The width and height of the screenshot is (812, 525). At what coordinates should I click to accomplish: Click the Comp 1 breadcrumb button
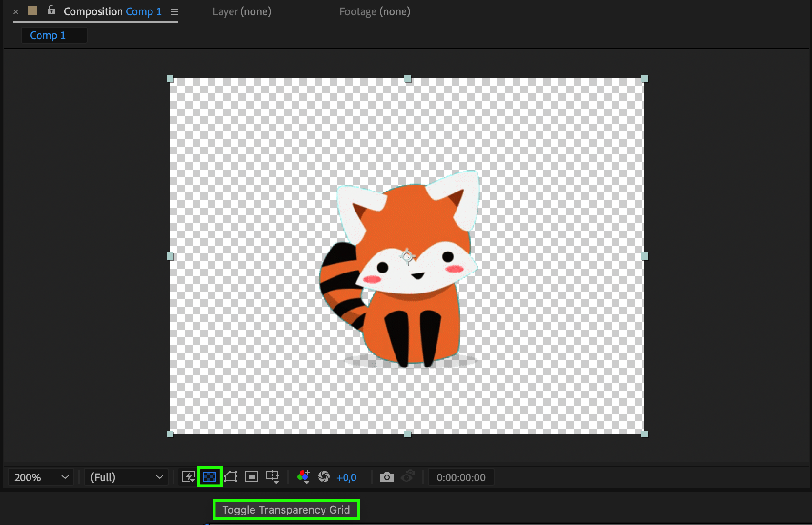pos(48,35)
